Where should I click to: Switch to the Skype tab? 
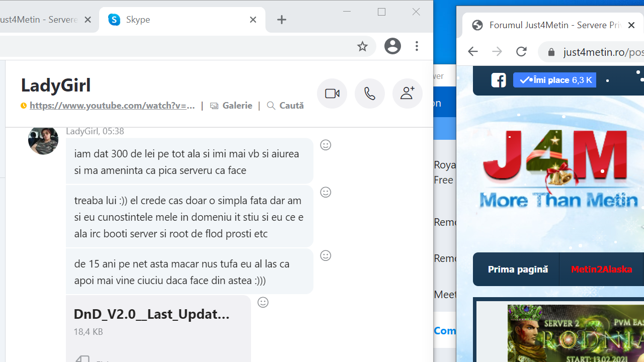182,20
